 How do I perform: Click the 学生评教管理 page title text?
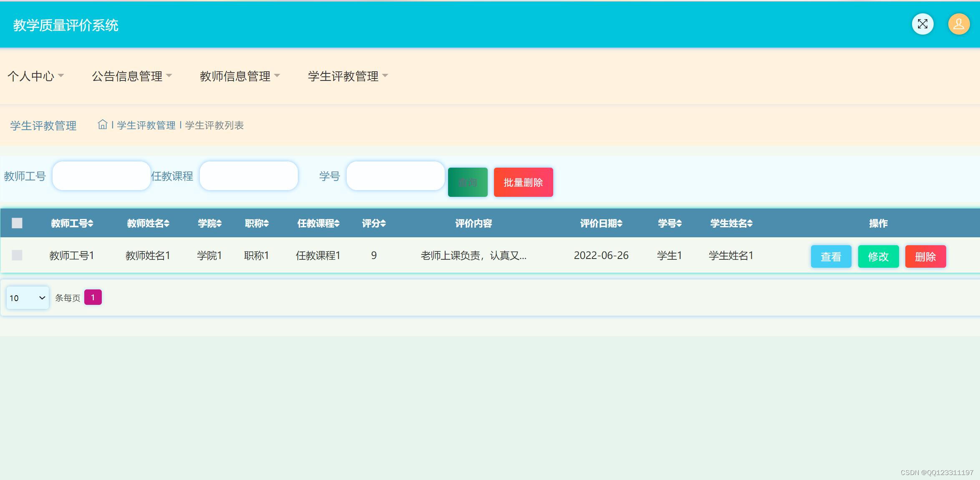click(x=43, y=126)
